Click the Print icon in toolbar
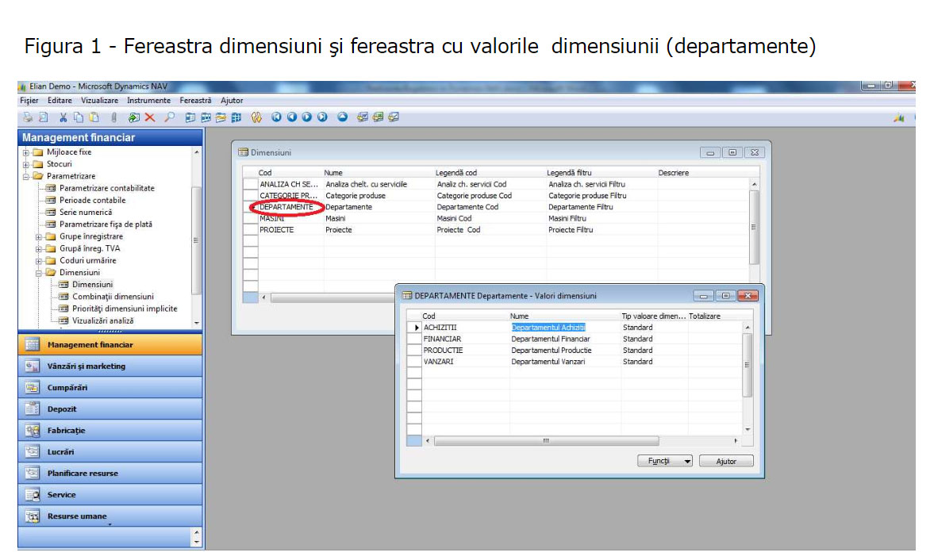The height and width of the screenshot is (560, 934). [x=27, y=117]
